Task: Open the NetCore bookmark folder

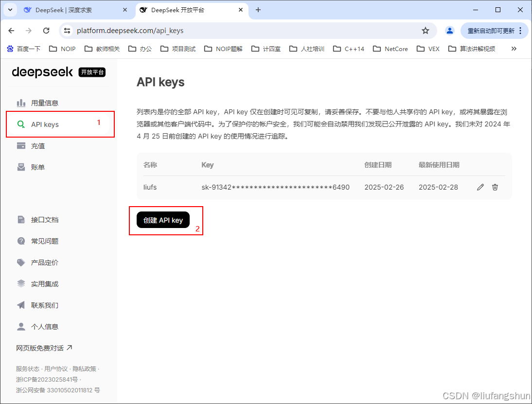Action: 390,49
